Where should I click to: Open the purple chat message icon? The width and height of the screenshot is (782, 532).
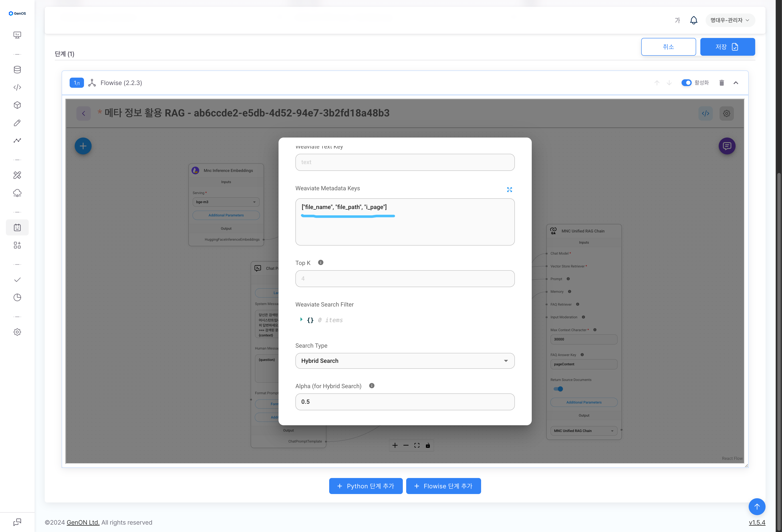[727, 146]
